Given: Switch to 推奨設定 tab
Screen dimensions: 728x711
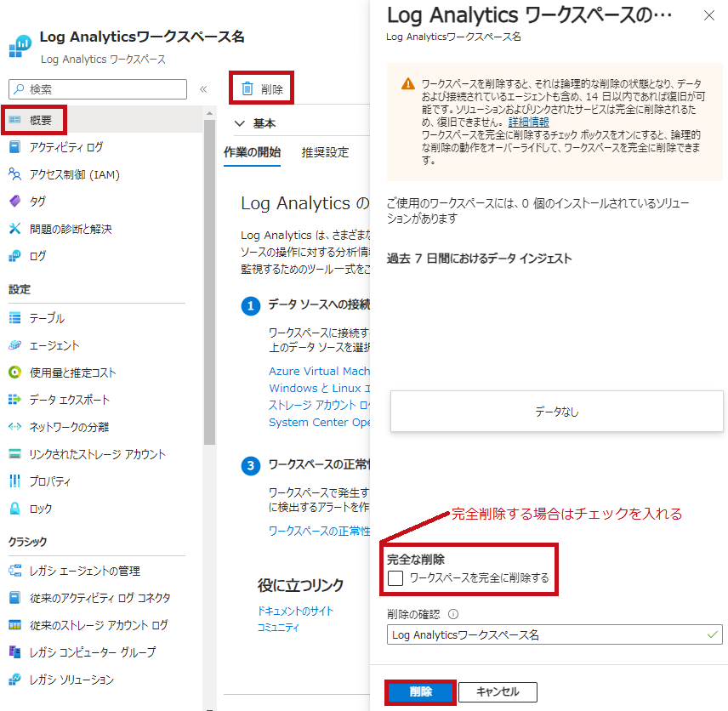Looking at the screenshot, I should (x=325, y=152).
